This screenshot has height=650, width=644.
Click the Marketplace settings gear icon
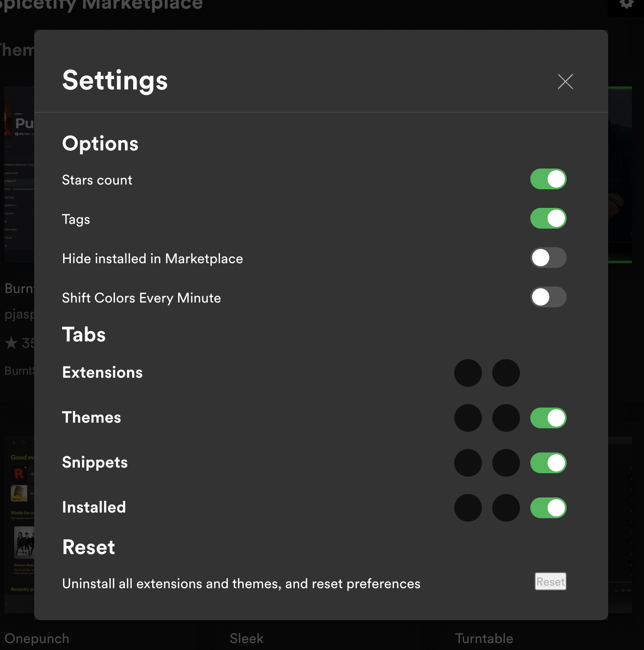[x=626, y=4]
